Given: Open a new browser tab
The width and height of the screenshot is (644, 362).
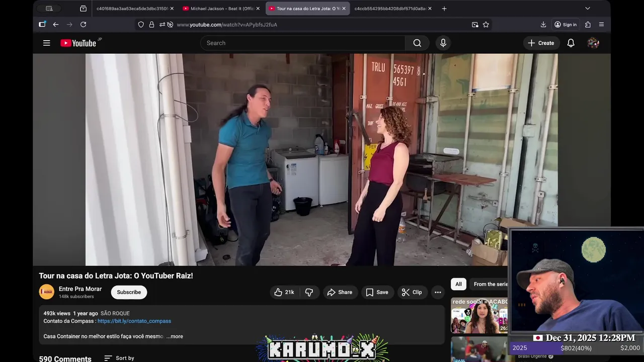Looking at the screenshot, I should (x=444, y=9).
